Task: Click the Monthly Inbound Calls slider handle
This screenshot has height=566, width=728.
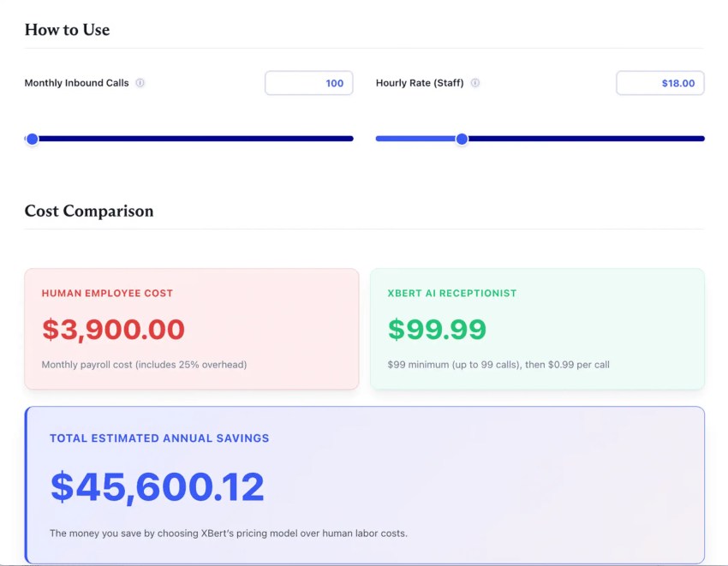Action: pyautogui.click(x=32, y=139)
